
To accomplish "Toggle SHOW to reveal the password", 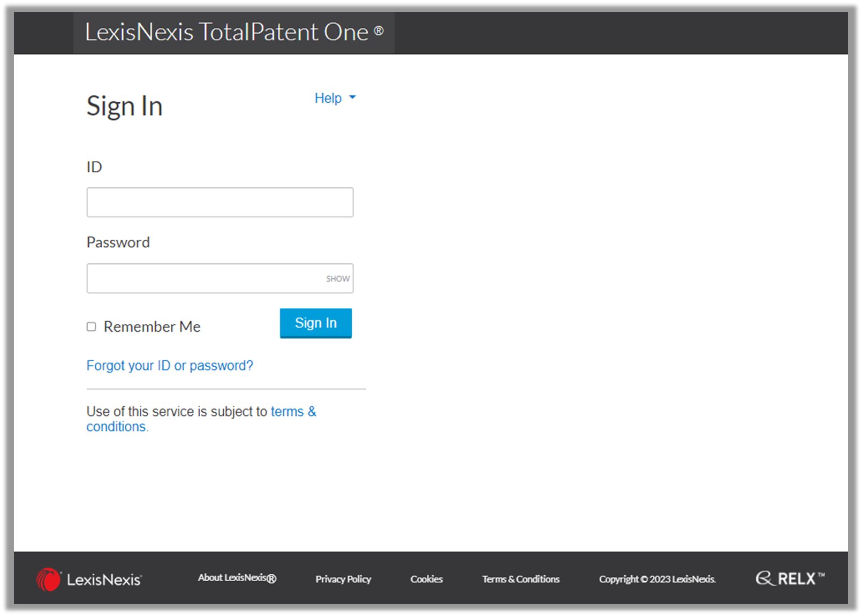I will click(x=337, y=278).
